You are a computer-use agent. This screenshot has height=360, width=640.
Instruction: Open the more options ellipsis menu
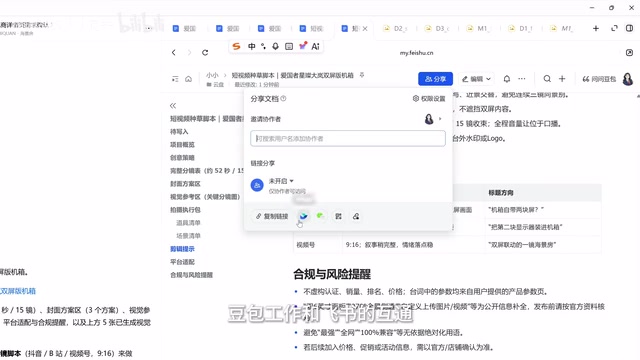[x=522, y=79]
